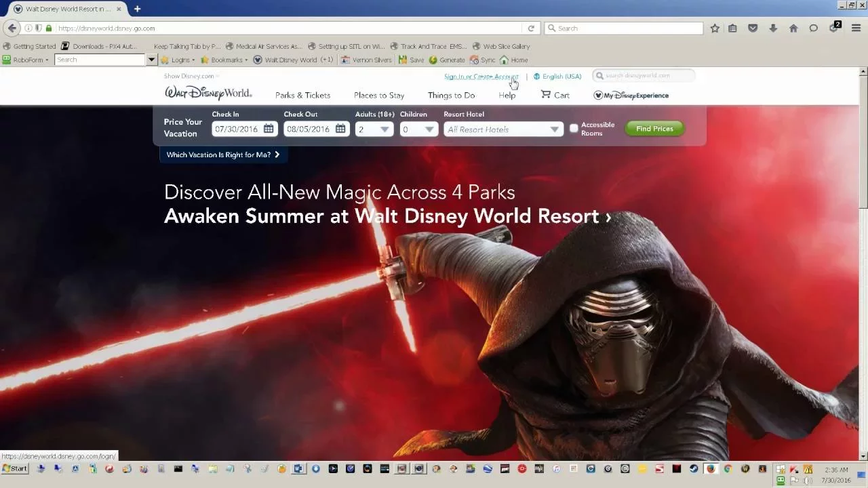This screenshot has height=488, width=868.
Task: Click the globe icon beside English (USA)
Action: 537,77
